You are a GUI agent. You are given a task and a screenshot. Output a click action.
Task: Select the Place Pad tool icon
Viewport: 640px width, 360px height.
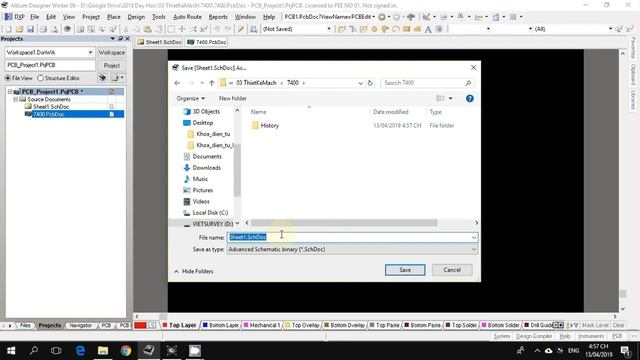pyautogui.click(x=374, y=29)
